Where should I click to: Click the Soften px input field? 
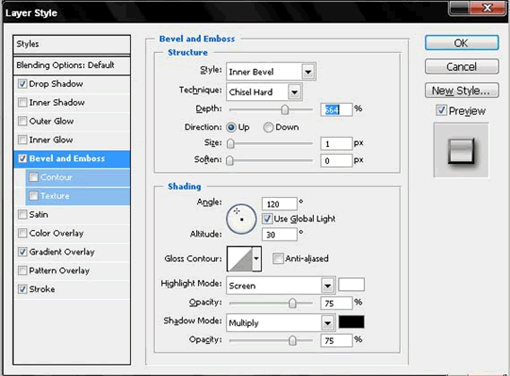coord(336,161)
